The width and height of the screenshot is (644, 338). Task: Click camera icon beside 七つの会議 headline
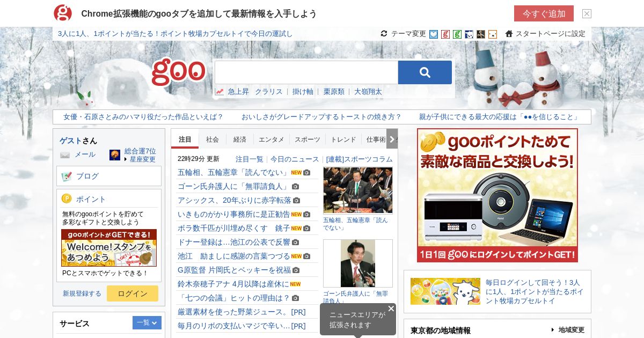pos(295,298)
